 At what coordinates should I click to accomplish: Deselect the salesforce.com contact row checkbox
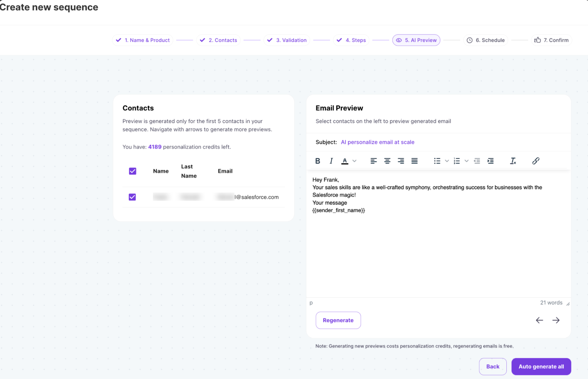132,197
